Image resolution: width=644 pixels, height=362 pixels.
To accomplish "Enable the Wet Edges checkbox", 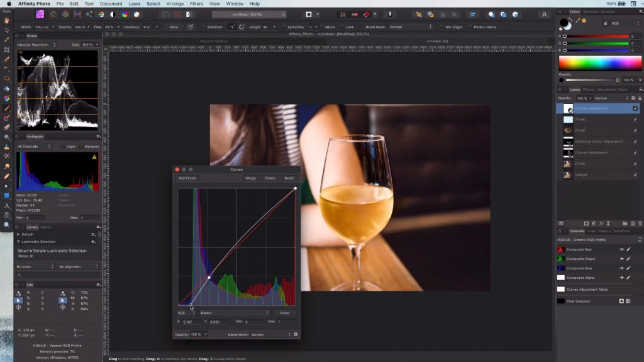I will 441,27.
